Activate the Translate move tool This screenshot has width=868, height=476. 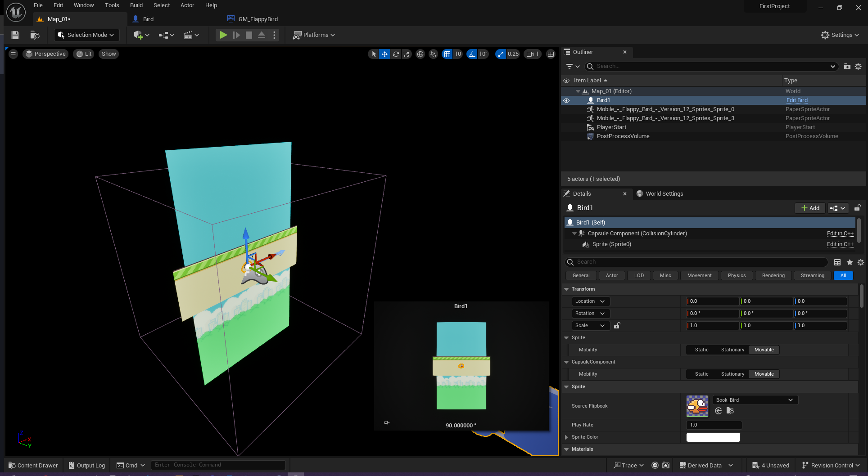pyautogui.click(x=384, y=54)
